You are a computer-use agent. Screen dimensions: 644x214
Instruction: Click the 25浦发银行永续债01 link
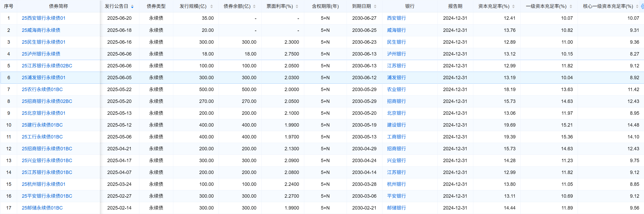click(x=43, y=78)
